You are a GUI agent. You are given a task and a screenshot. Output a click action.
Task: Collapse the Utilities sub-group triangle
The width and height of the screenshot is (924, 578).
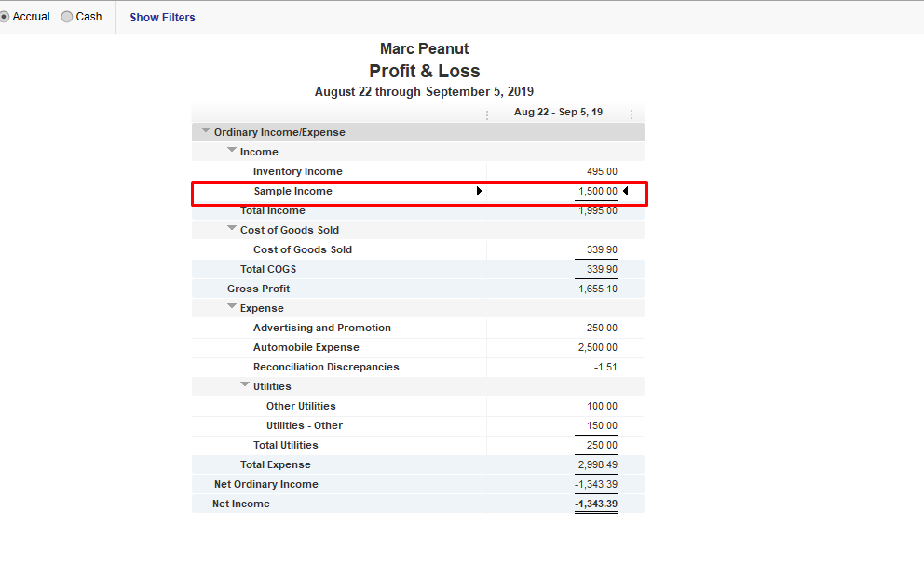[245, 385]
